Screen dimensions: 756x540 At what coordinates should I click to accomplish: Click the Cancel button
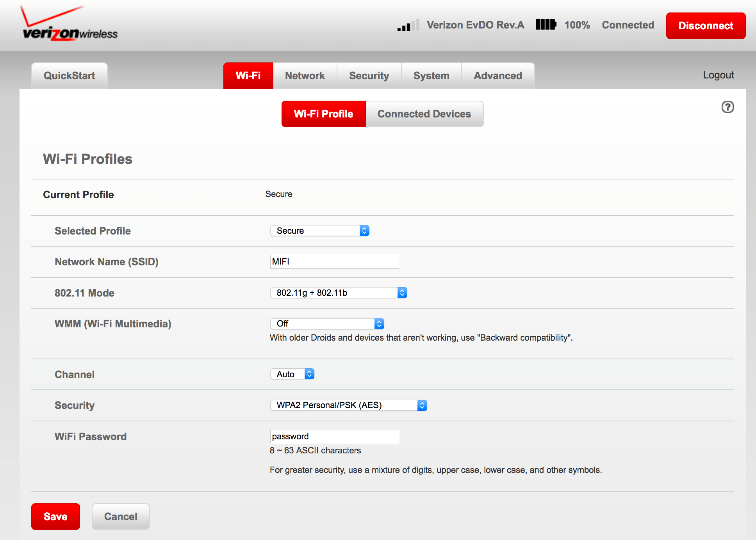[121, 516]
